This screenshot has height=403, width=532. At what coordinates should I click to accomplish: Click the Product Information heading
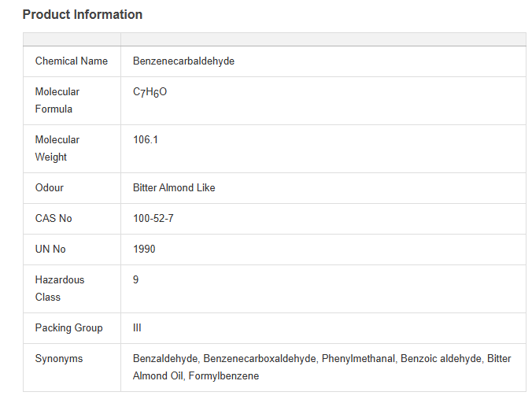[x=83, y=15]
